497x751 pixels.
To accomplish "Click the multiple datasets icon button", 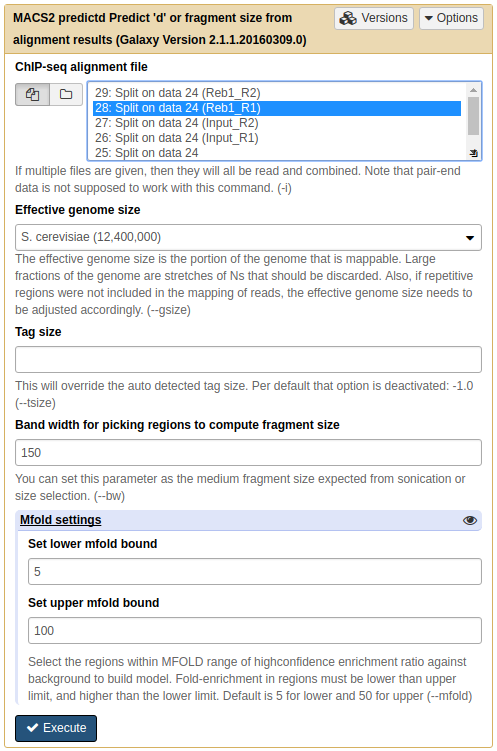I will (x=32, y=94).
